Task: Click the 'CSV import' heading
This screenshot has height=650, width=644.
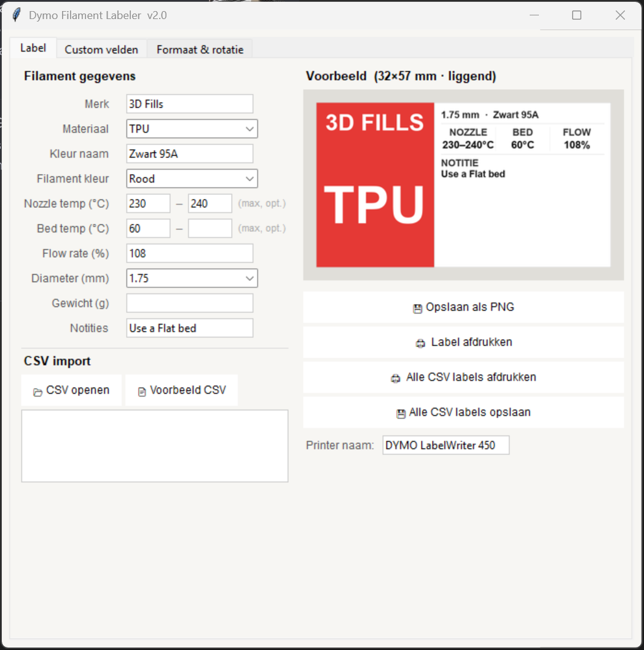Action: point(57,361)
